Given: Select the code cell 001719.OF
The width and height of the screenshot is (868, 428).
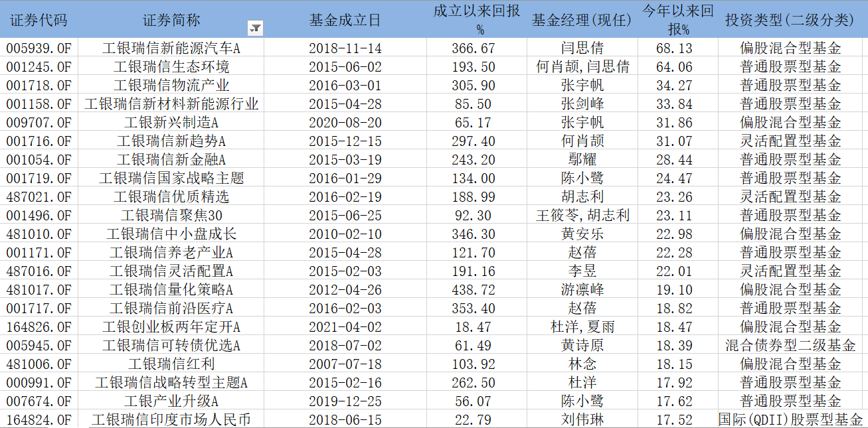Looking at the screenshot, I should (39, 178).
